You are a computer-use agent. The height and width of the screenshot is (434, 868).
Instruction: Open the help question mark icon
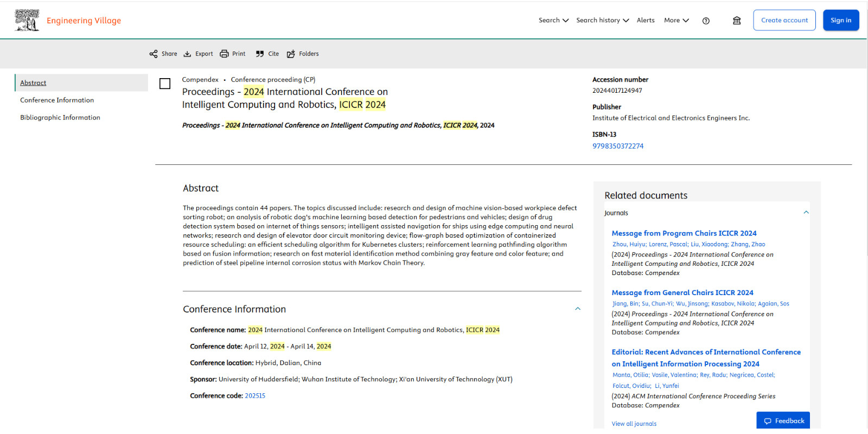706,21
